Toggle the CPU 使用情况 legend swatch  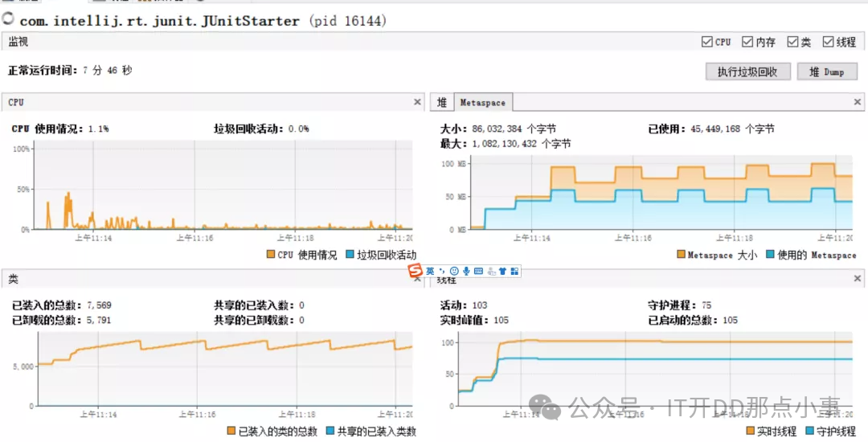271,255
